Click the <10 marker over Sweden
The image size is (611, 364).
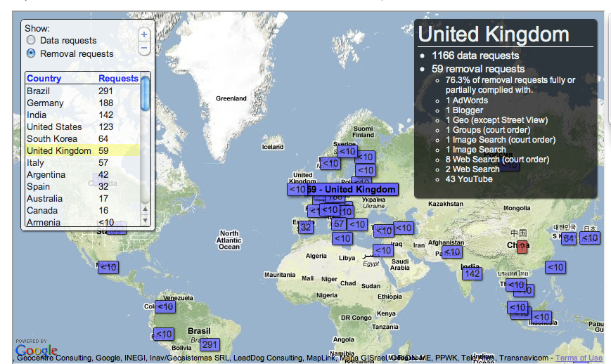347,152
